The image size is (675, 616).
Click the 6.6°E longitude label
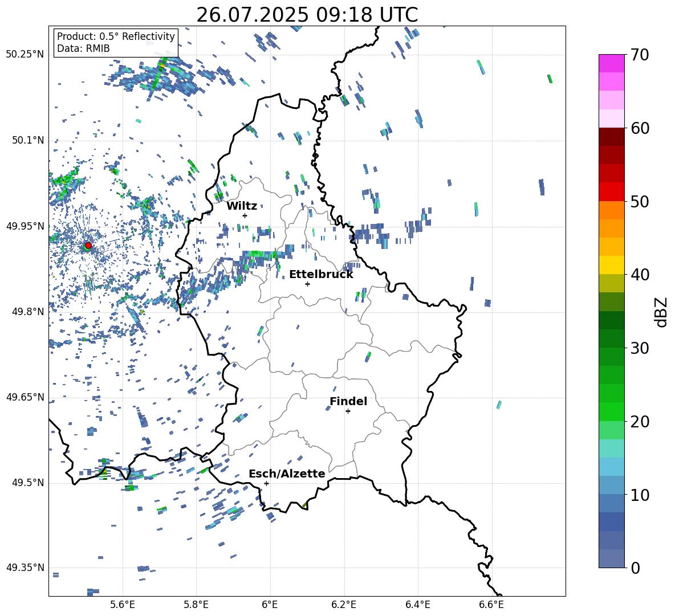pyautogui.click(x=491, y=605)
